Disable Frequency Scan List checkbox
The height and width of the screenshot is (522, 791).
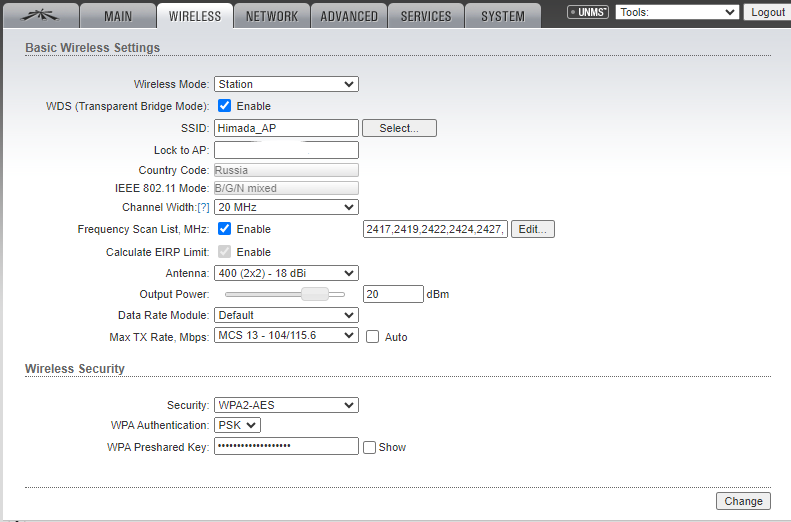(225, 229)
